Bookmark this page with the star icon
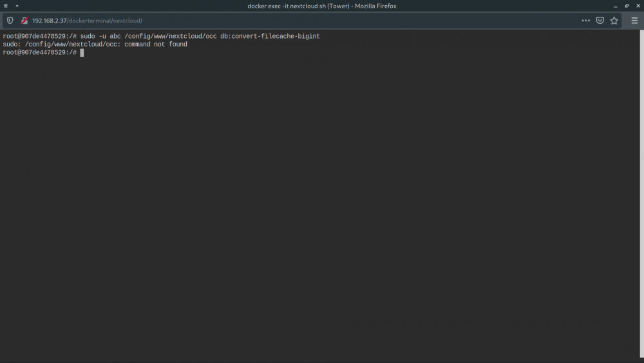This screenshot has width=644, height=363. (614, 21)
